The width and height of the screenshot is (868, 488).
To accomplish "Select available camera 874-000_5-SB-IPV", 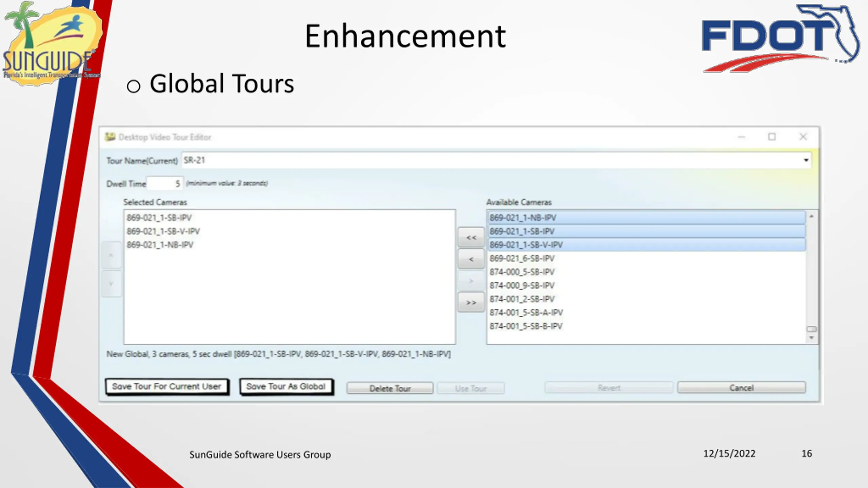I will [647, 272].
